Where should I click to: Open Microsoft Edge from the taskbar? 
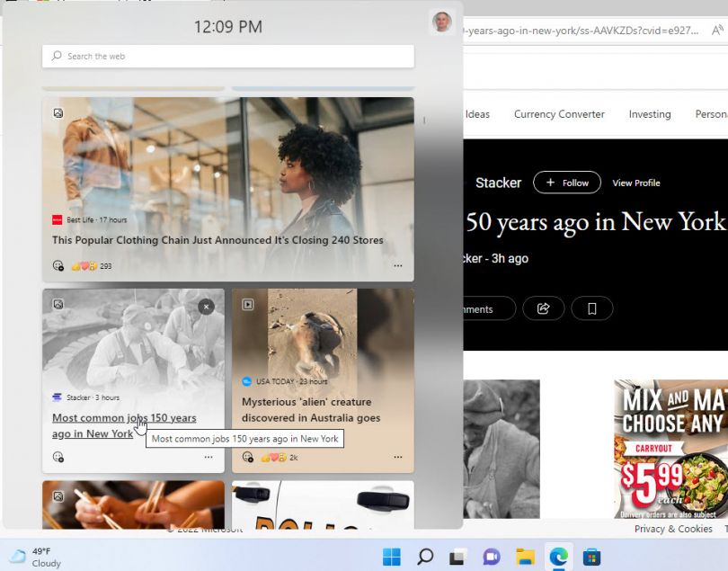tap(559, 556)
